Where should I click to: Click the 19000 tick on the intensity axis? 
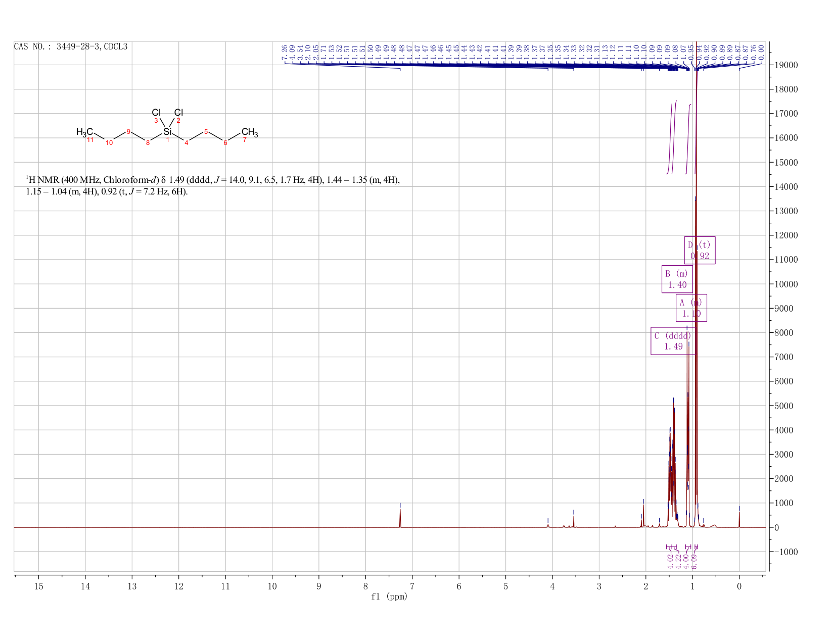click(785, 65)
